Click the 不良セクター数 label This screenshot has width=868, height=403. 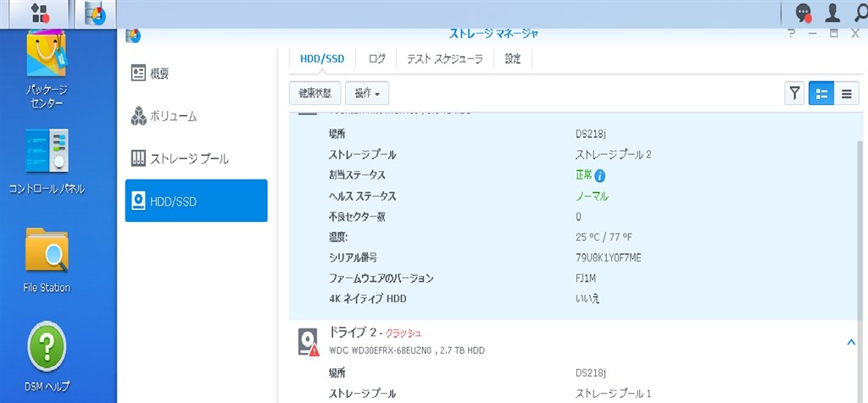tap(357, 217)
